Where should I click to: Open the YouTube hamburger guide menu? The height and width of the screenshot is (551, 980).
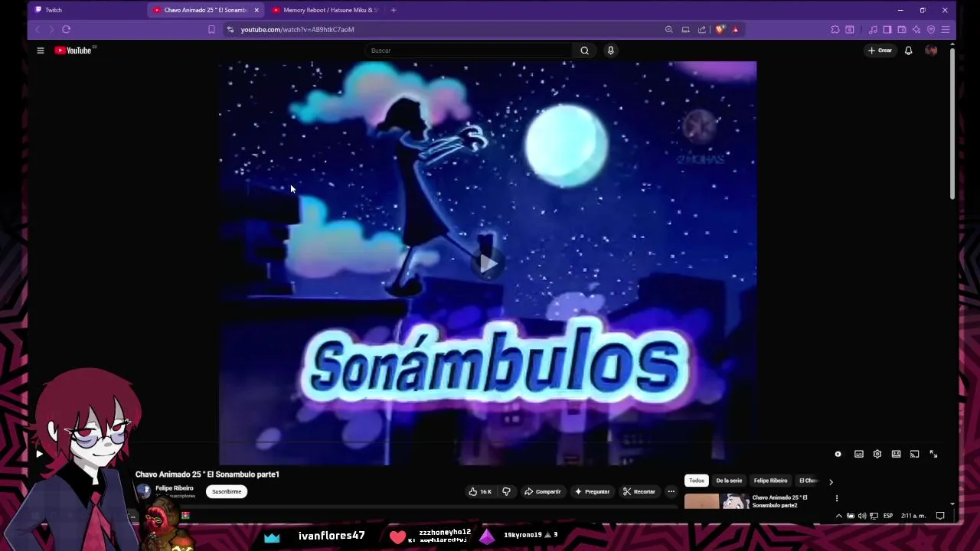click(41, 51)
